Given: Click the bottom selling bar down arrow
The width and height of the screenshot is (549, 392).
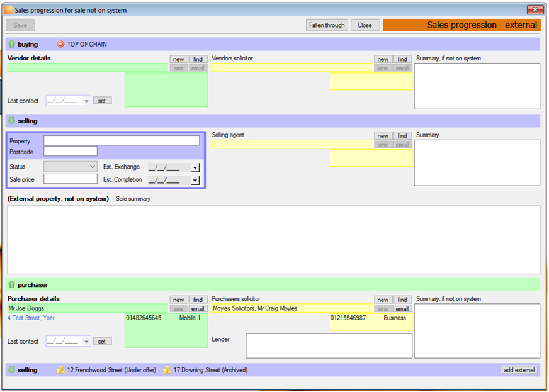Looking at the screenshot, I should point(11,369).
